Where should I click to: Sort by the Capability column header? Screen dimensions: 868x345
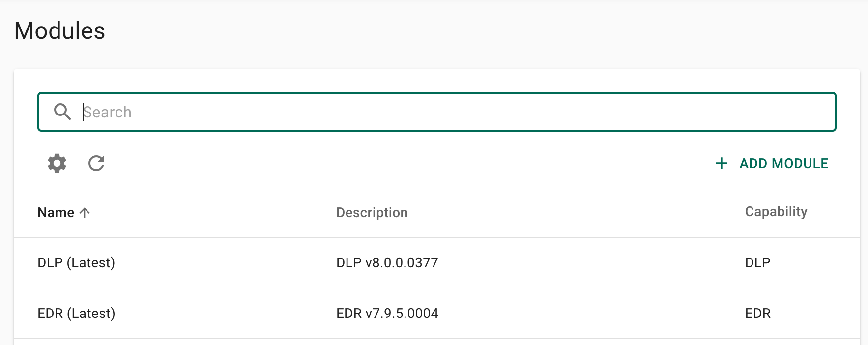click(776, 212)
